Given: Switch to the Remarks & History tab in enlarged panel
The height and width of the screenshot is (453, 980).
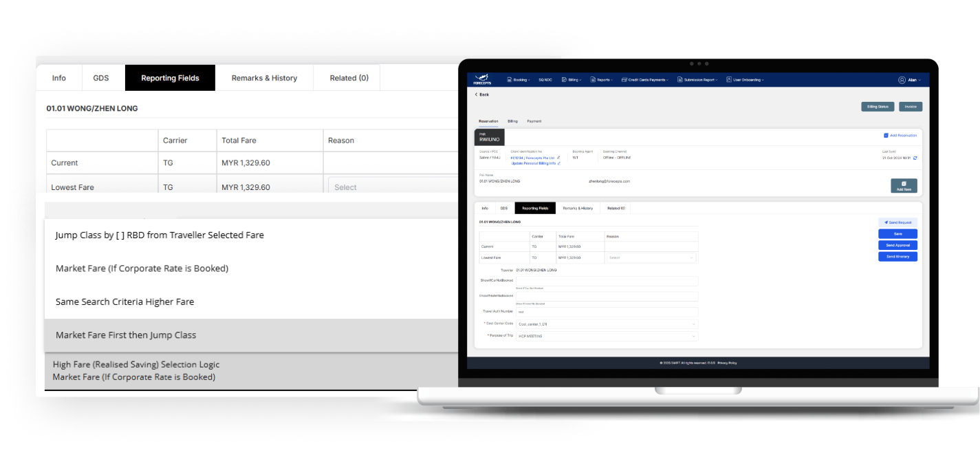Looking at the screenshot, I should click(x=264, y=78).
